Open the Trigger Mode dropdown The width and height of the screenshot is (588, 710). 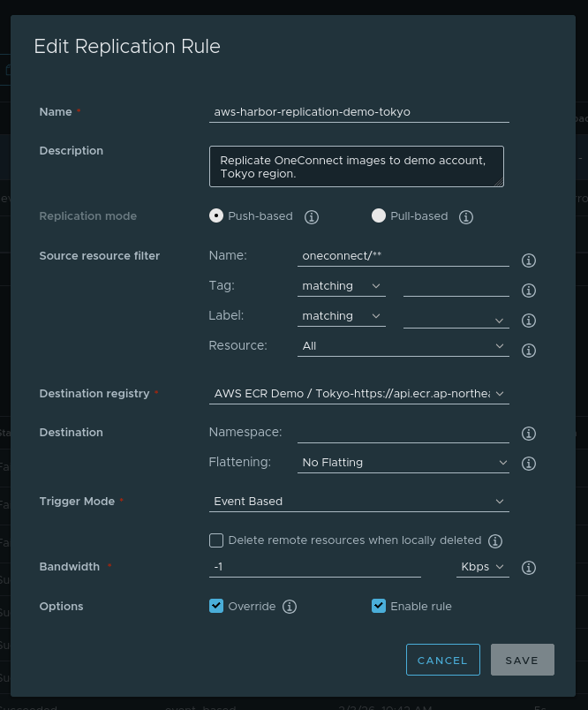pyautogui.click(x=358, y=501)
